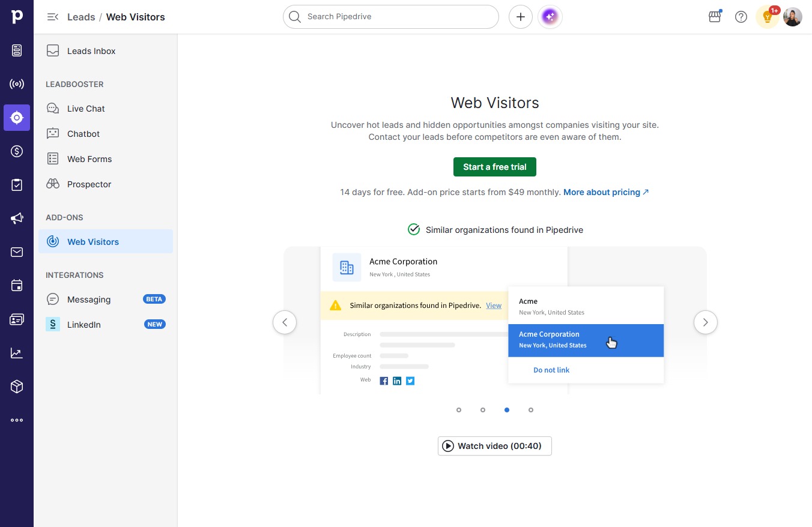Click Facebook icon in company preview

coord(384,381)
